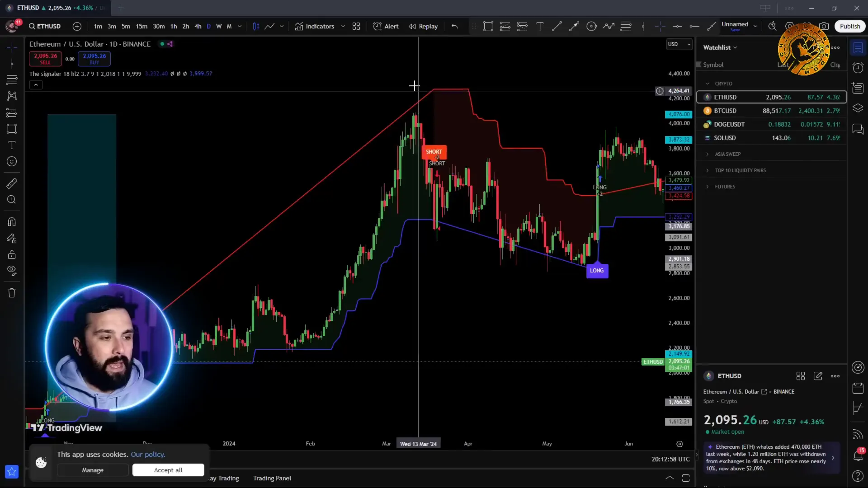Image resolution: width=868 pixels, height=488 pixels.
Task: Open the Fibonacci tools in left sidebar
Action: (x=12, y=80)
